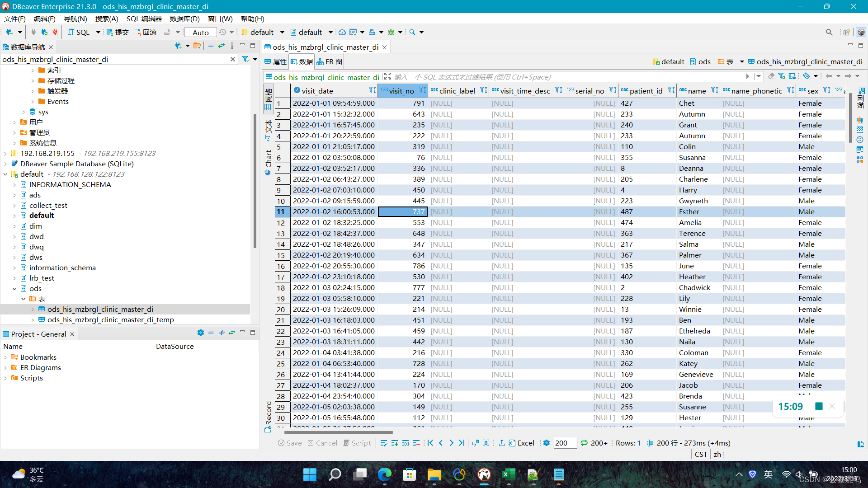Click create folder icon in navigator header
This screenshot has width=868, height=488.
(197, 46)
